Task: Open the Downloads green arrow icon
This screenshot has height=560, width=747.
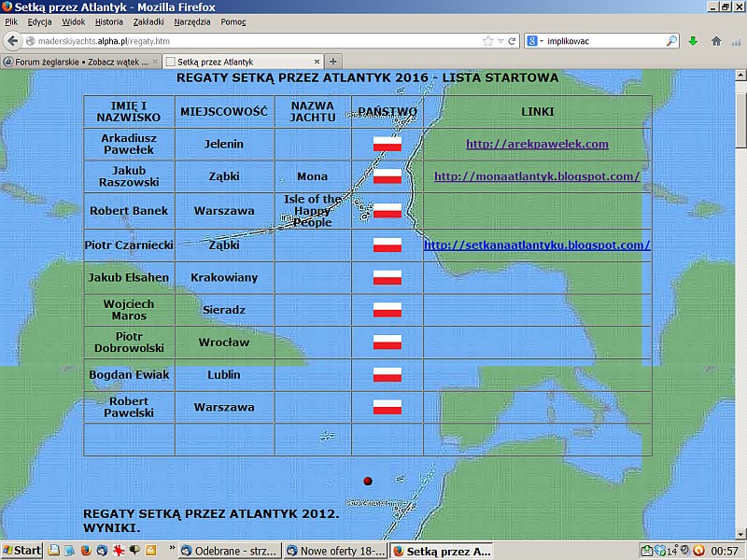Action: click(693, 41)
